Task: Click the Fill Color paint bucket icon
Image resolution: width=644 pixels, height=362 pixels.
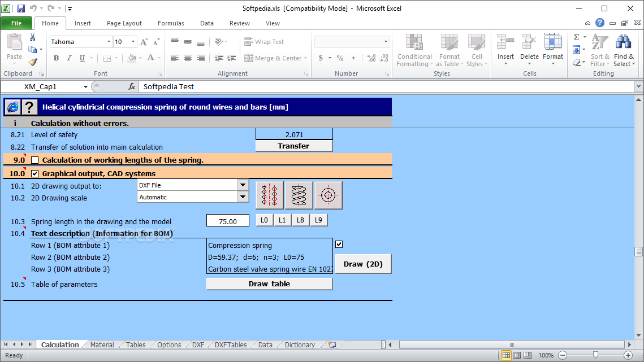Action: click(132, 58)
